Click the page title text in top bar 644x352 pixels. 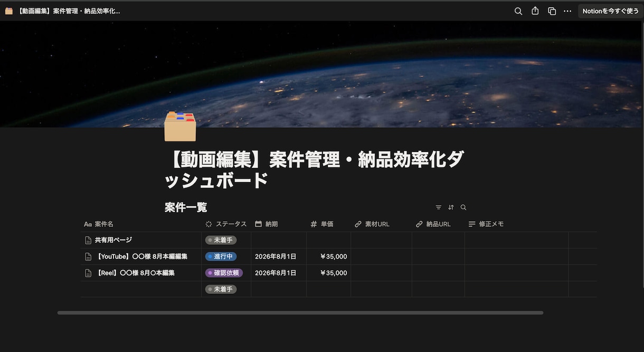click(x=69, y=11)
